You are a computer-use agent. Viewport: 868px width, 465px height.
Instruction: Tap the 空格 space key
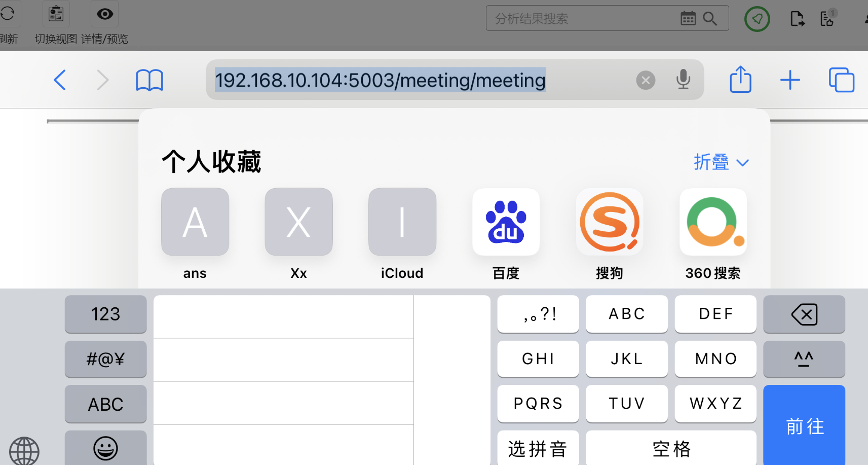(x=671, y=448)
